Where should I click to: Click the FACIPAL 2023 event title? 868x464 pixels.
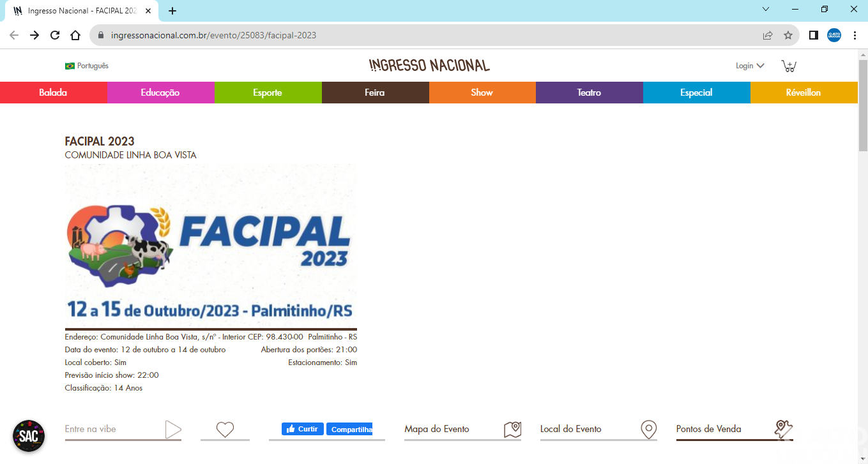(100, 141)
